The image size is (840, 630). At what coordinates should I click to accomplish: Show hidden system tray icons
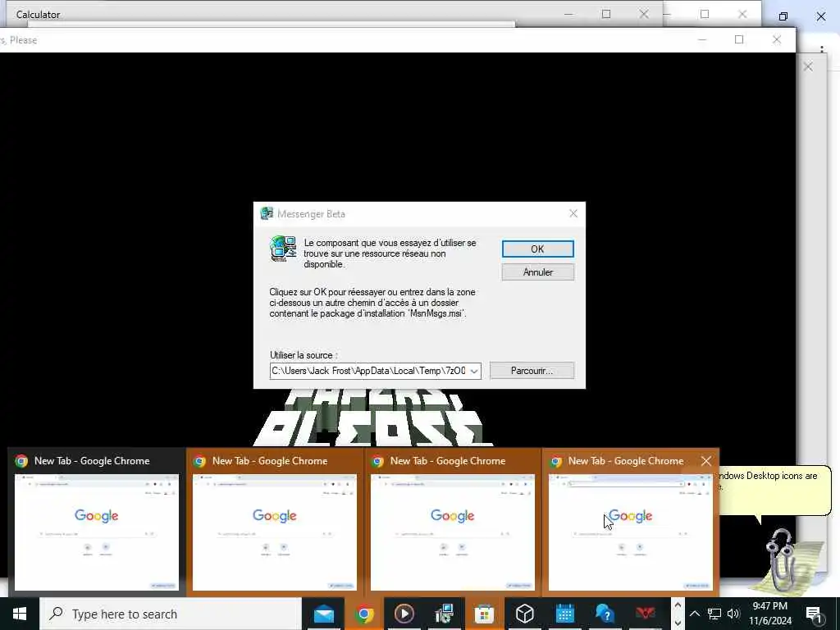[694, 614]
